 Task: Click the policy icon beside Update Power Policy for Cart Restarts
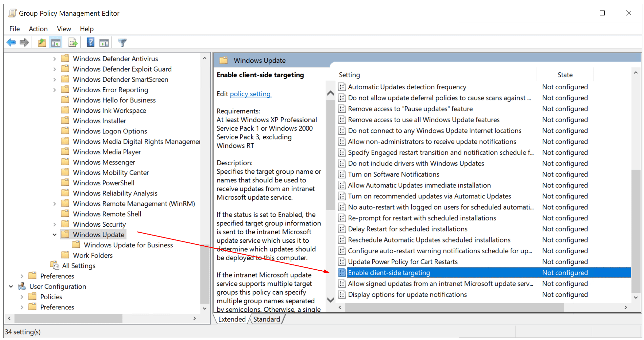point(342,261)
